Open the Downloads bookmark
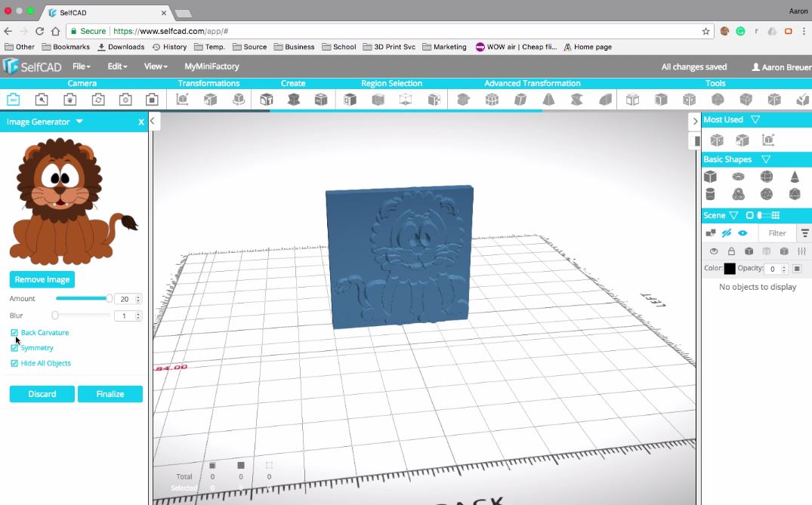The image size is (812, 505). [x=121, y=47]
